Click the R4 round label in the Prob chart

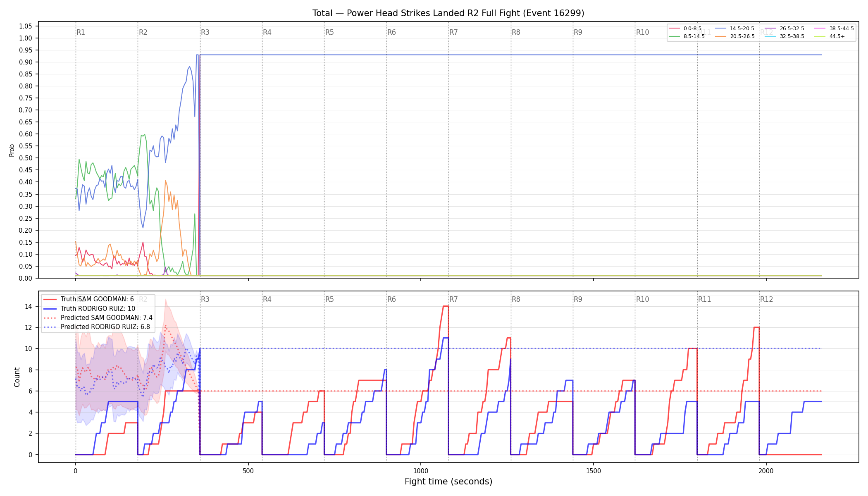(x=267, y=32)
